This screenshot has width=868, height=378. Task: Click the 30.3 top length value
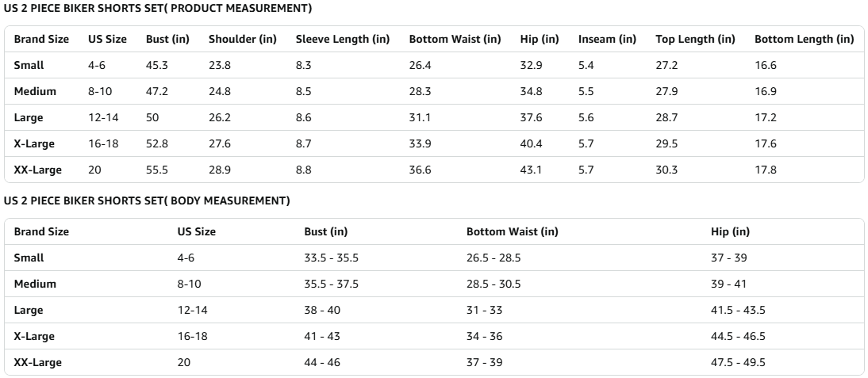(666, 170)
